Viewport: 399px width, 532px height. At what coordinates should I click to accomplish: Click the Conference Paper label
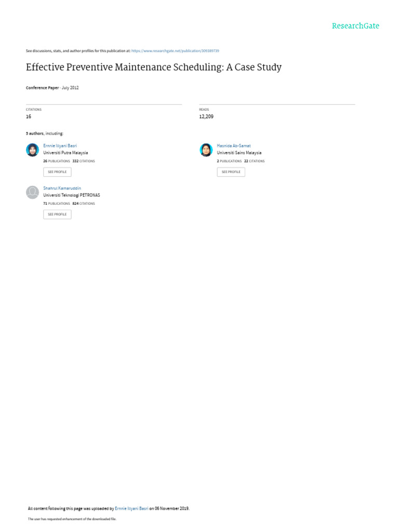(x=43, y=87)
